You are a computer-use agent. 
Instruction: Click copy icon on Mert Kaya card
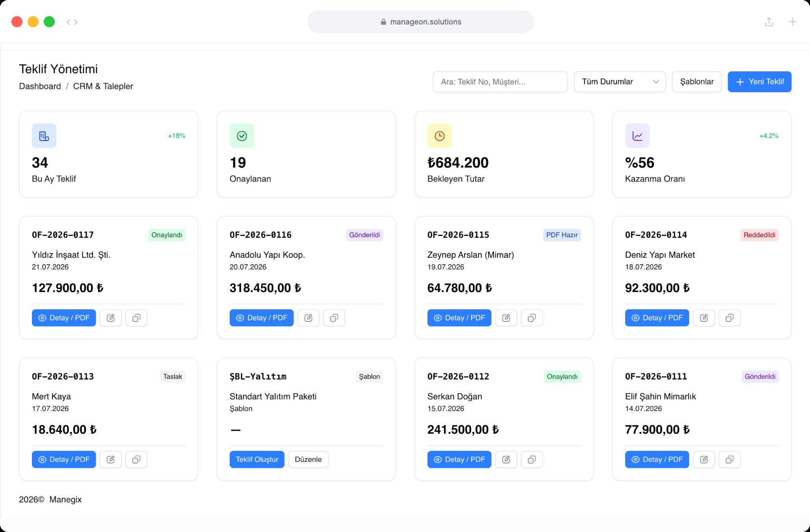[x=136, y=459]
